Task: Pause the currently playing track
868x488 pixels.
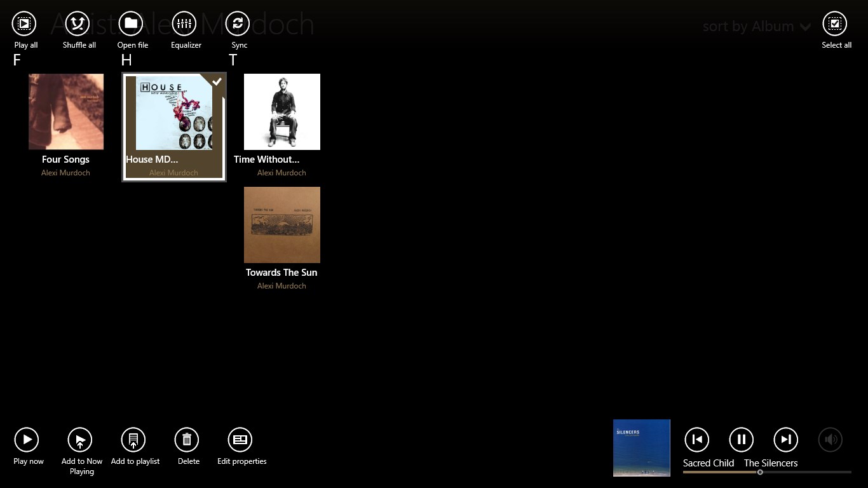Action: point(741,439)
